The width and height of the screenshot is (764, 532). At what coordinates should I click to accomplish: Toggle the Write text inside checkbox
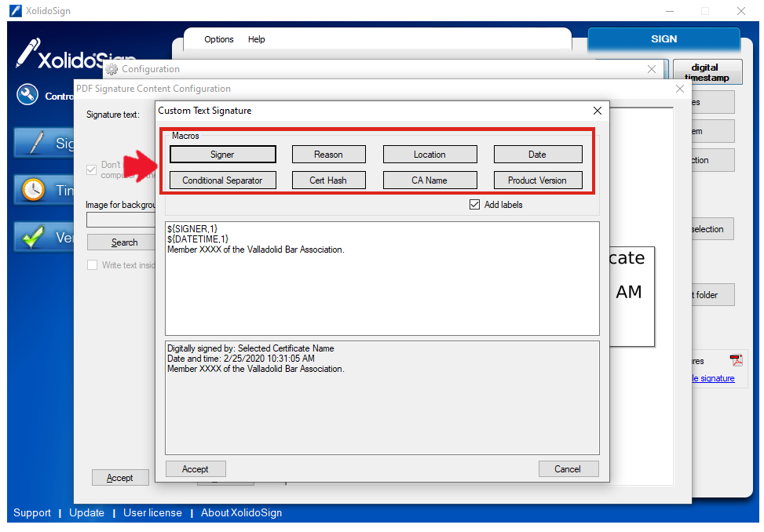(x=92, y=264)
